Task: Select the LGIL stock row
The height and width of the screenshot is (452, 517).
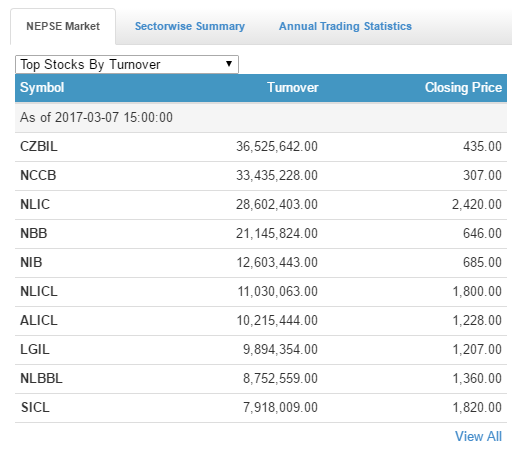Action: [261, 350]
